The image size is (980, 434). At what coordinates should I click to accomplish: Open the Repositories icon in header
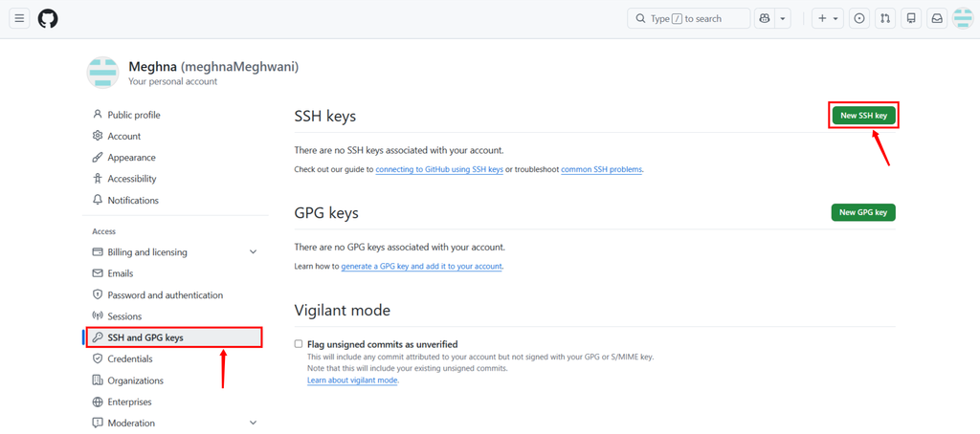point(911,19)
